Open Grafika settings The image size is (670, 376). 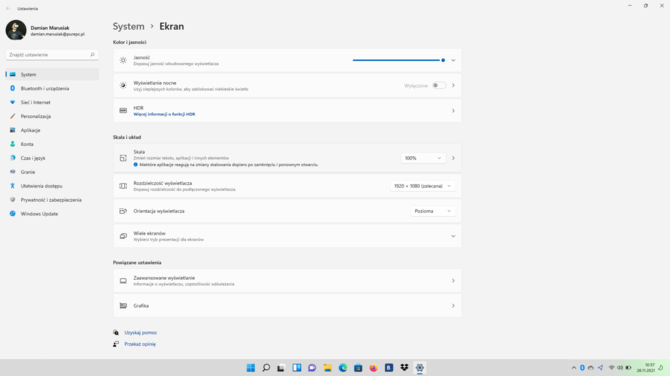tap(287, 306)
